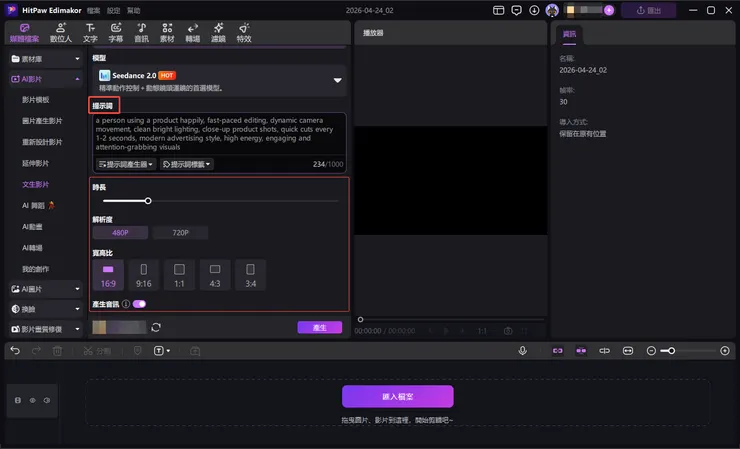Click the info icon beside 產生音訊
The height and width of the screenshot is (449, 740).
126,304
